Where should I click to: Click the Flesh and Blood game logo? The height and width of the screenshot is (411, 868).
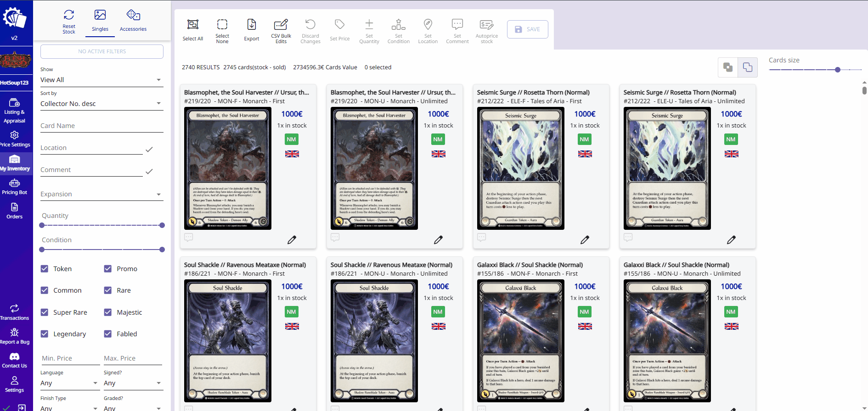point(16,60)
